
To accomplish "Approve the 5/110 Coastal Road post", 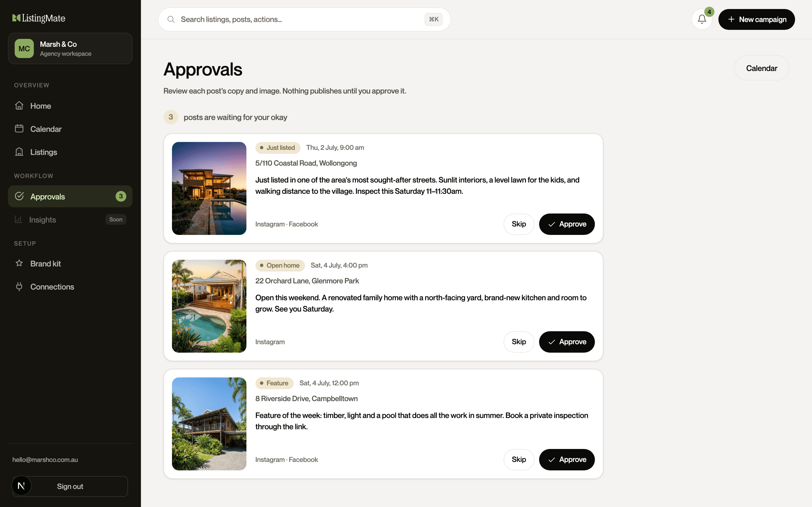I will 567,224.
